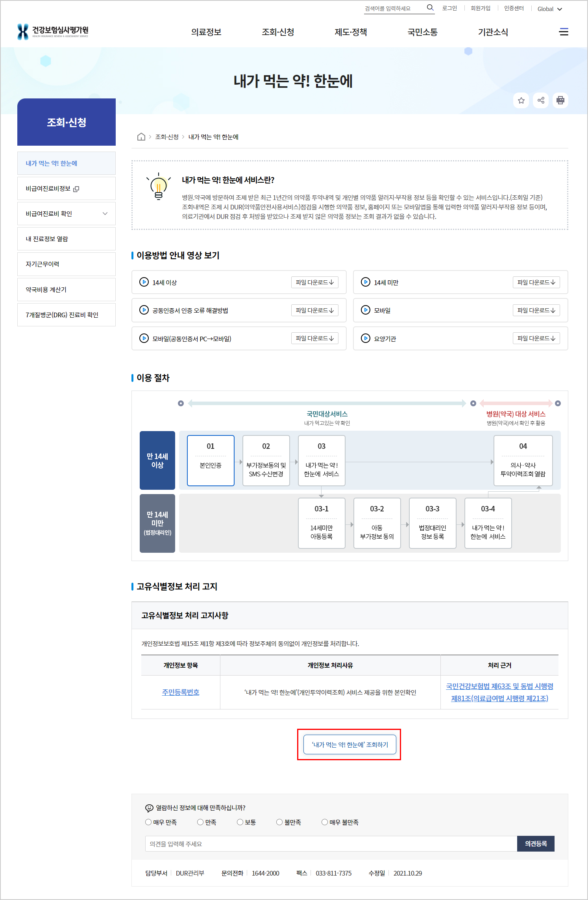This screenshot has width=588, height=900.
Task: Download file for 14세 이상 video
Action: (315, 282)
